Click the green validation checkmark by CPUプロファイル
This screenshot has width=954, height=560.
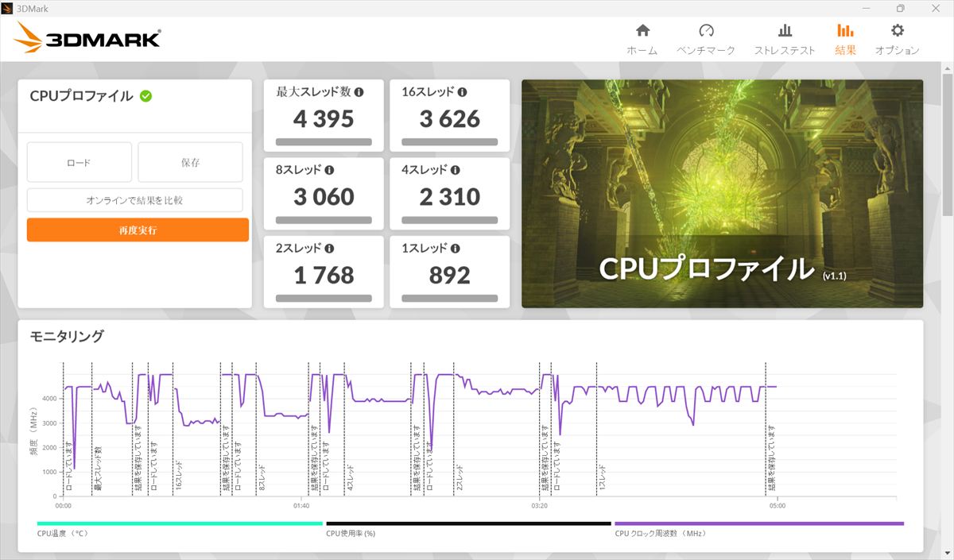click(146, 96)
